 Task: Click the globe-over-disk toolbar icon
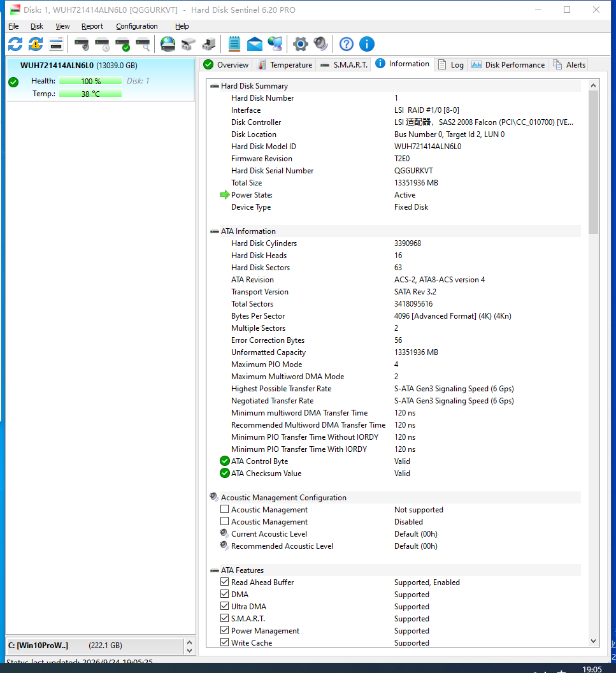[x=168, y=44]
